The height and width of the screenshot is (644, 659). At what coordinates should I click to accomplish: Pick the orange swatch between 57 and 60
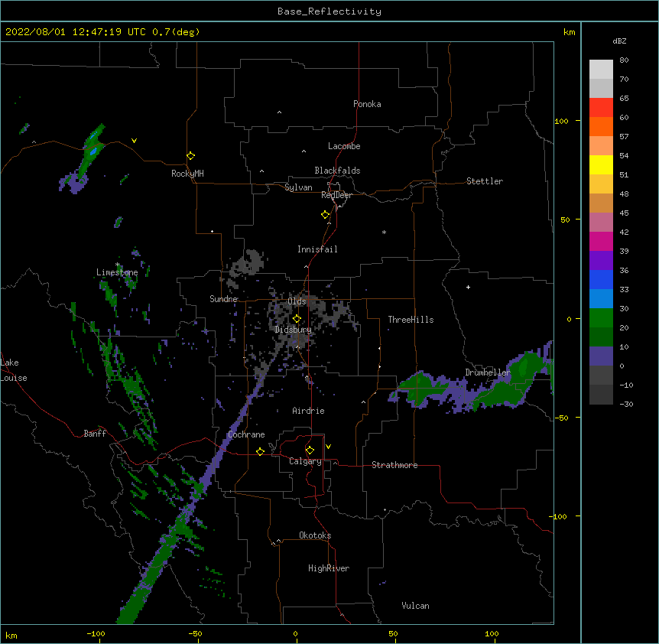point(601,126)
